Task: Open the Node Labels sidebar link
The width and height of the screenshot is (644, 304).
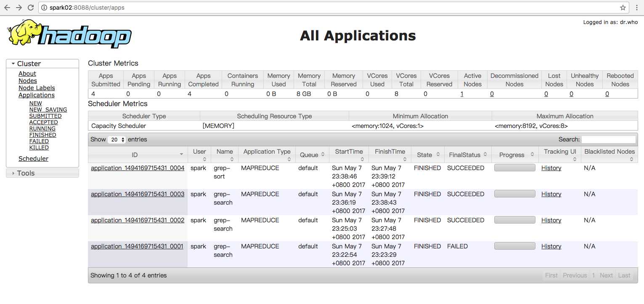Action: (37, 88)
